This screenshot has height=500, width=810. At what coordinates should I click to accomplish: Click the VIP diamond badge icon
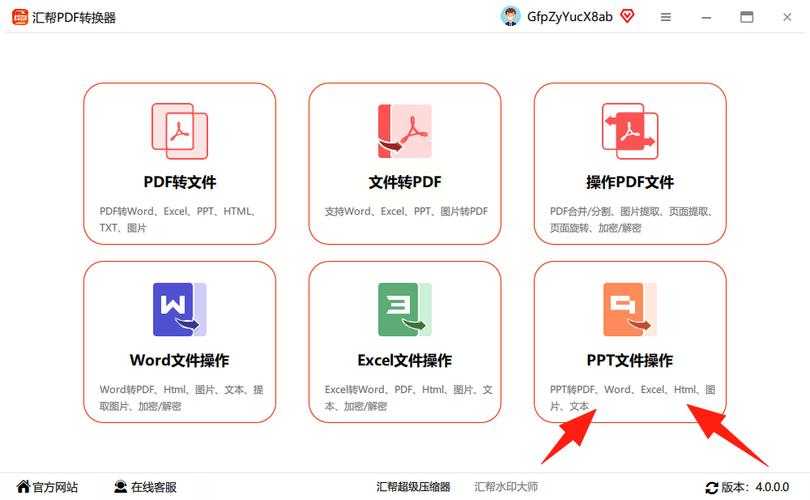pyautogui.click(x=628, y=16)
